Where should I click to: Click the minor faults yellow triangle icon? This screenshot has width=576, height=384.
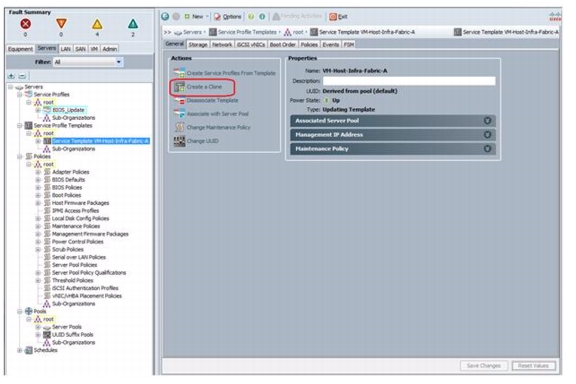pos(97,24)
